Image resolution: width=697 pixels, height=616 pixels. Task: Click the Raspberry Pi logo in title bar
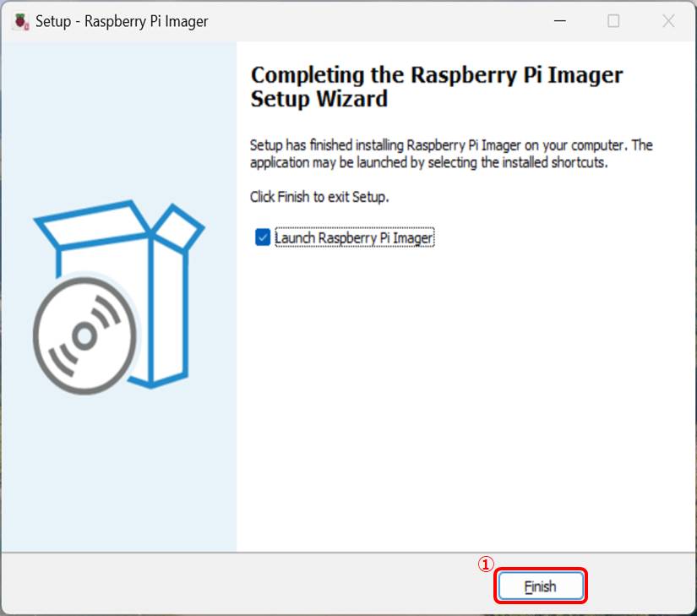20,21
